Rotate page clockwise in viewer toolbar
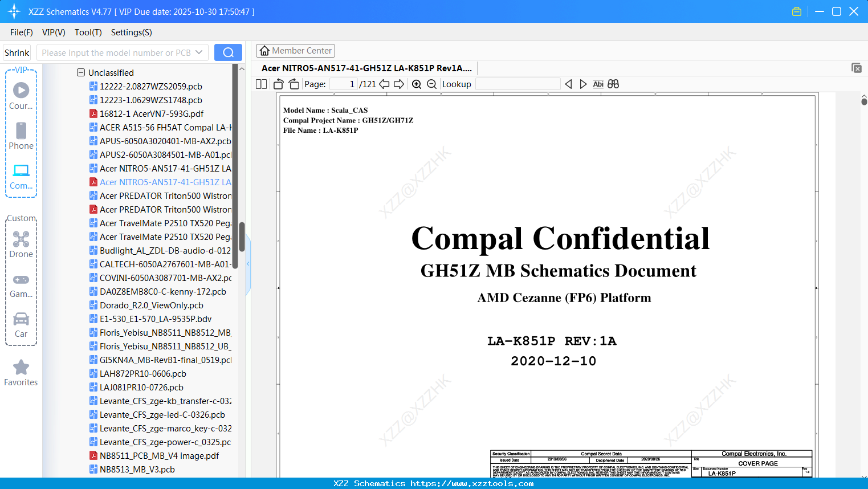The width and height of the screenshot is (868, 489). pos(294,84)
